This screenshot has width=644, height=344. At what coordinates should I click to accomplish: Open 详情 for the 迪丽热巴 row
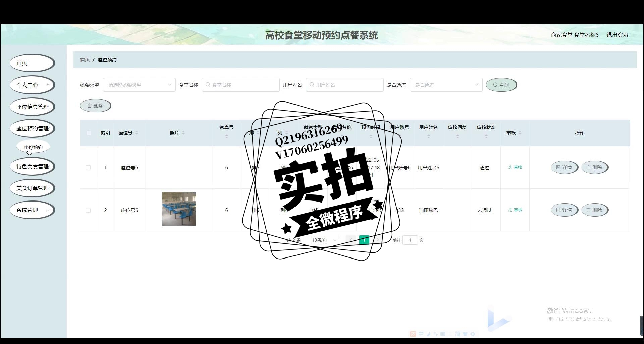click(564, 210)
